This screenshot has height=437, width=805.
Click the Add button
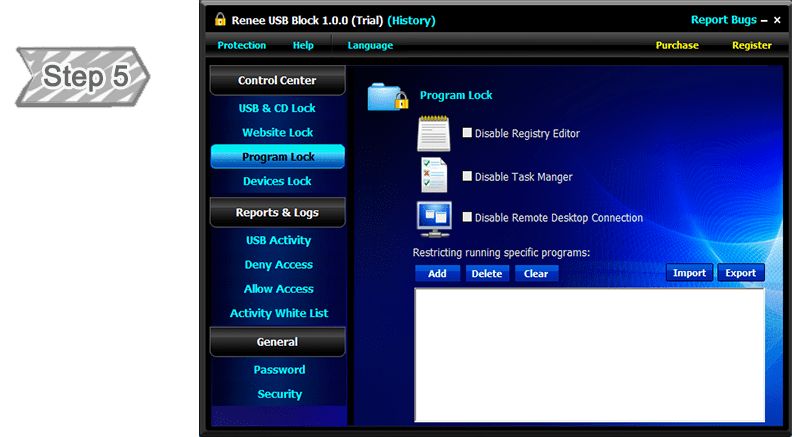[x=437, y=273]
